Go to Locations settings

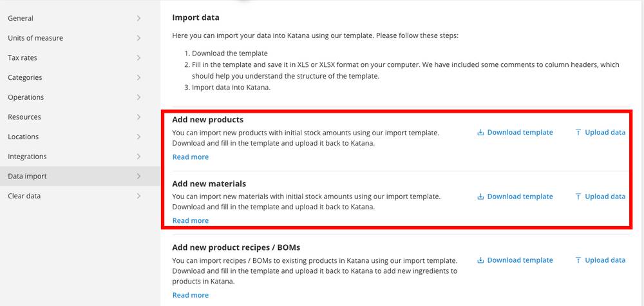80,137
